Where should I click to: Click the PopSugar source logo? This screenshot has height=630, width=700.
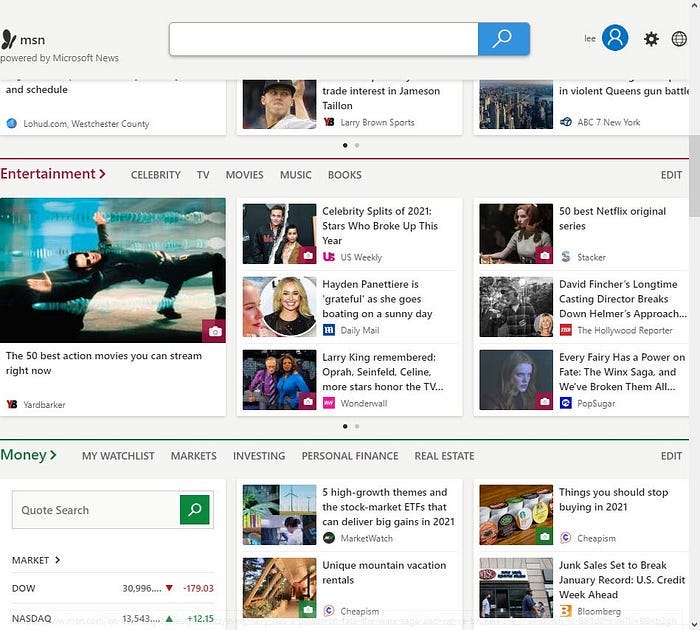tap(566, 403)
